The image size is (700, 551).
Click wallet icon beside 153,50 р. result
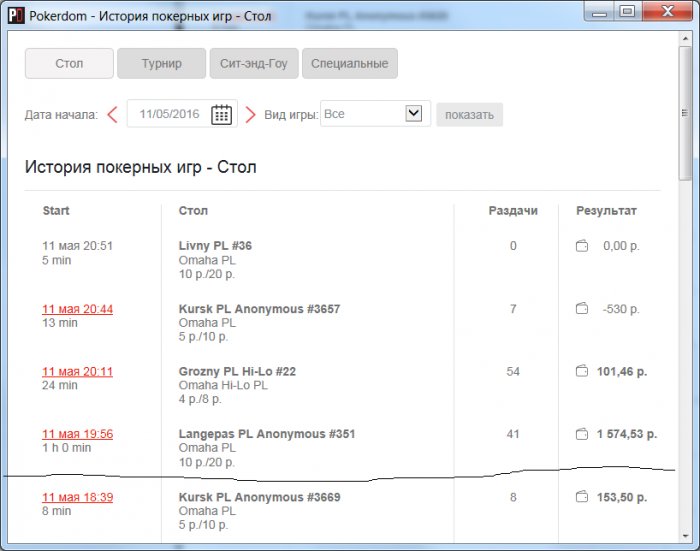coord(582,497)
